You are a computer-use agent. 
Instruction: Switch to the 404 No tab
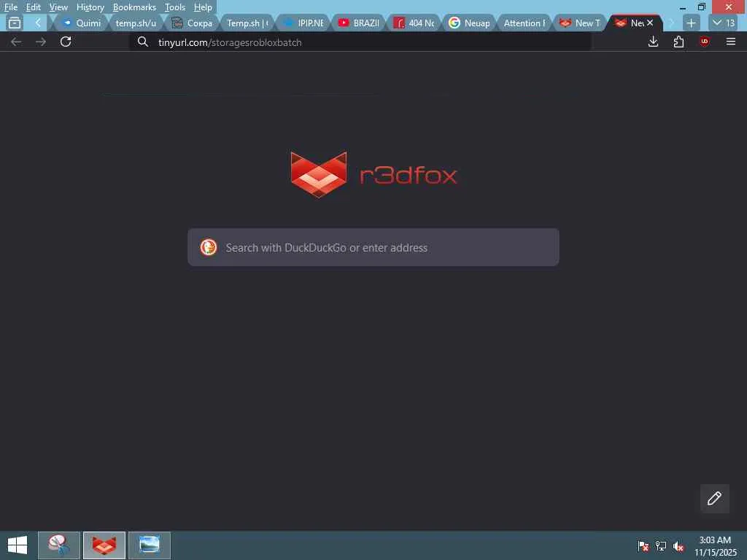tap(414, 23)
